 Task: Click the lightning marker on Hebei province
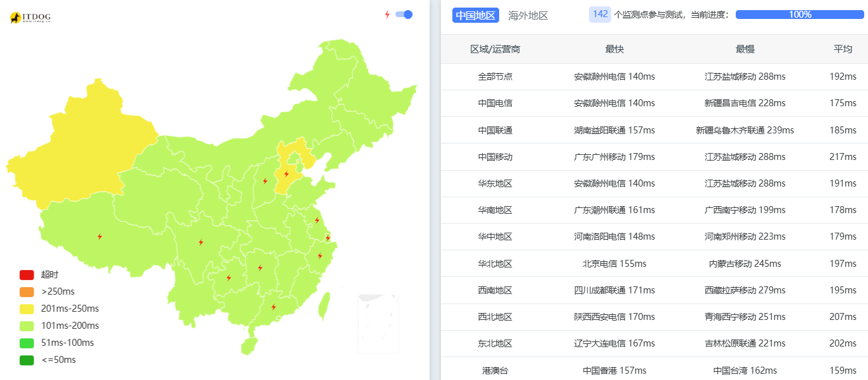point(287,174)
